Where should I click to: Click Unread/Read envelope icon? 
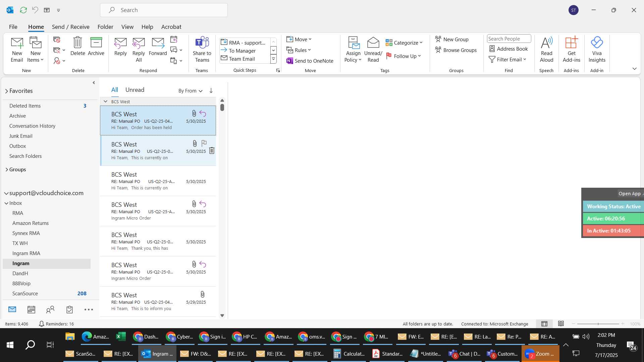coord(373,50)
